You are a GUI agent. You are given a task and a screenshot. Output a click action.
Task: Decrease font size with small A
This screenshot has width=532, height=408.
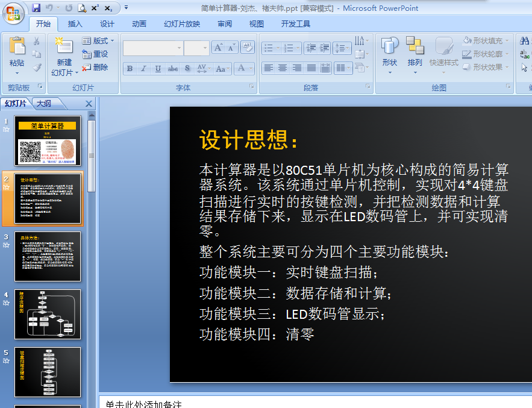tap(231, 48)
